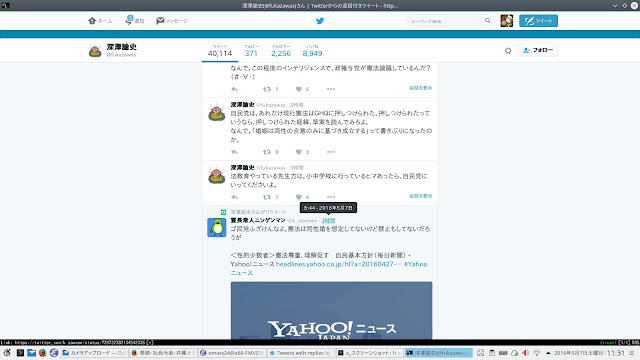
Task: Reply to the GHQ tweet
Action: (x=235, y=152)
